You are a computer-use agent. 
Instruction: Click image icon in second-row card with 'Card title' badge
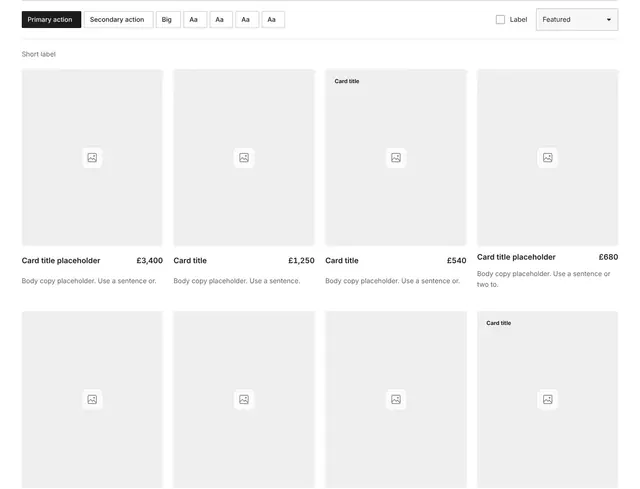click(548, 399)
